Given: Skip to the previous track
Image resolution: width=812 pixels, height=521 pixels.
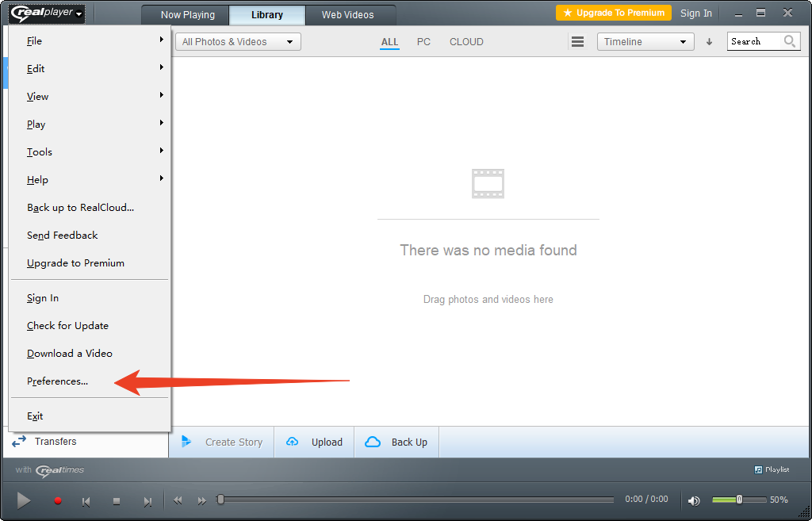Looking at the screenshot, I should 86,501.
